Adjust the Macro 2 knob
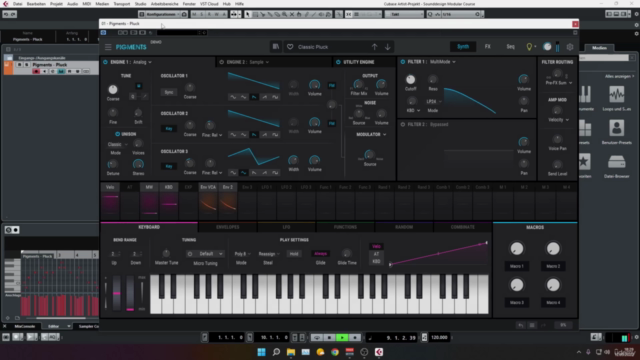Screen dimensions: 640x360 point(553,249)
